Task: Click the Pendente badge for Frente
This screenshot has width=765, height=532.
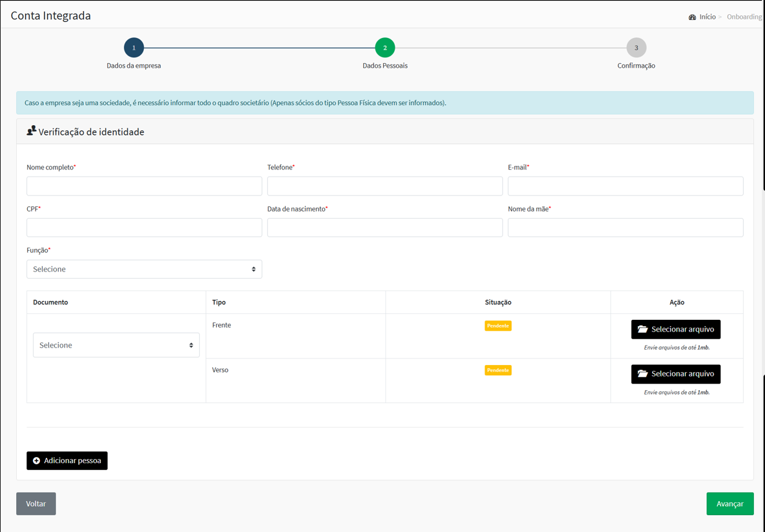Action: point(498,326)
